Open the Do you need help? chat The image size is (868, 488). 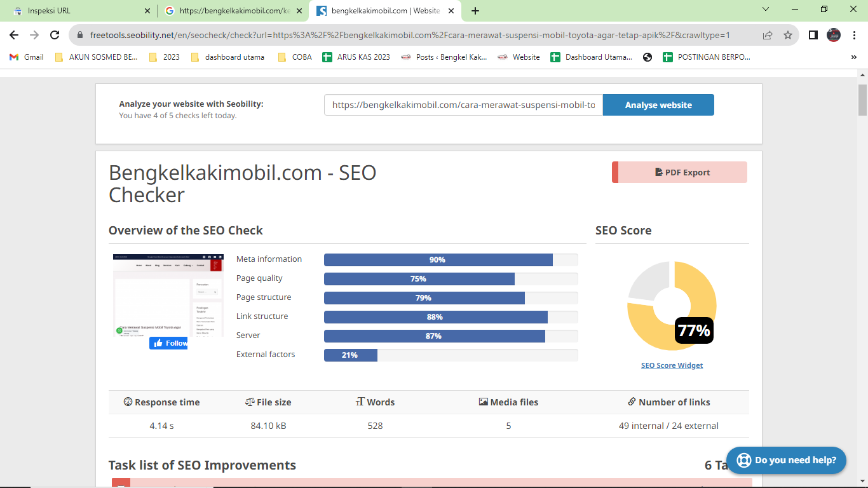coord(786,460)
